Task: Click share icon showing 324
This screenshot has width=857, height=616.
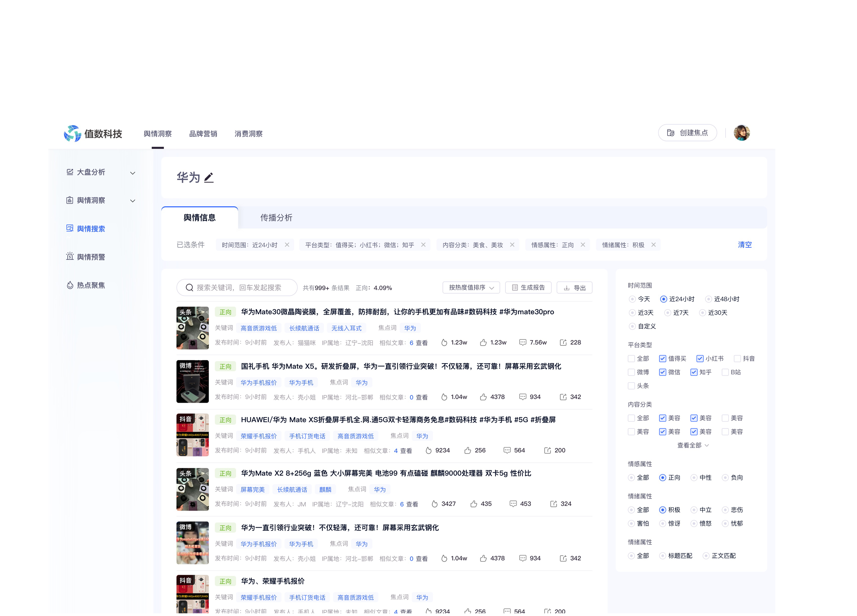Action: coord(554,504)
